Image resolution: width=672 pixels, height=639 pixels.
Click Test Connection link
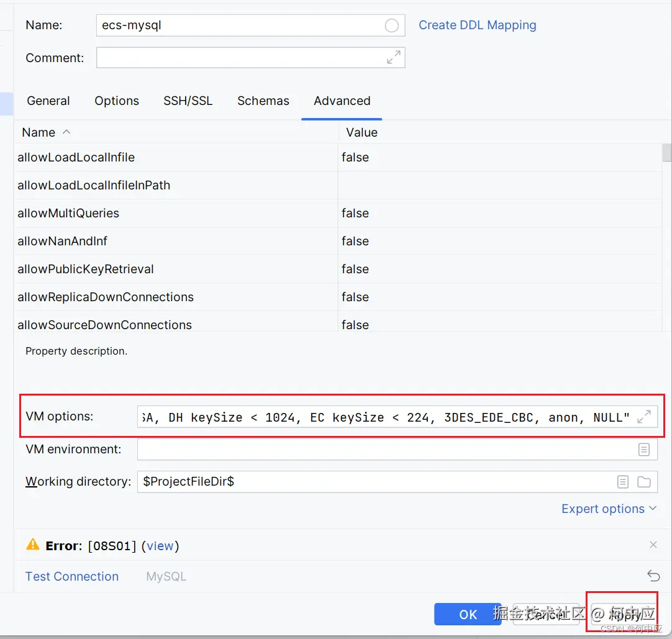pyautogui.click(x=72, y=576)
